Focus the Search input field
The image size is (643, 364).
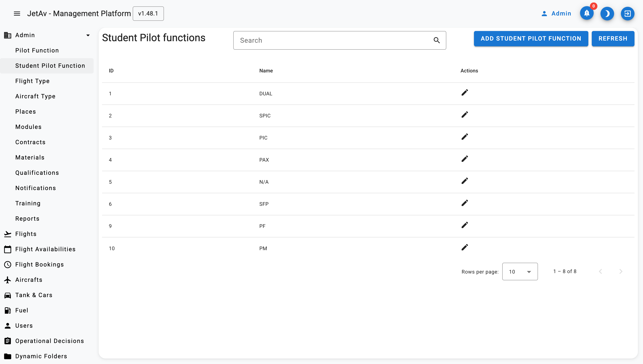[x=333, y=40]
